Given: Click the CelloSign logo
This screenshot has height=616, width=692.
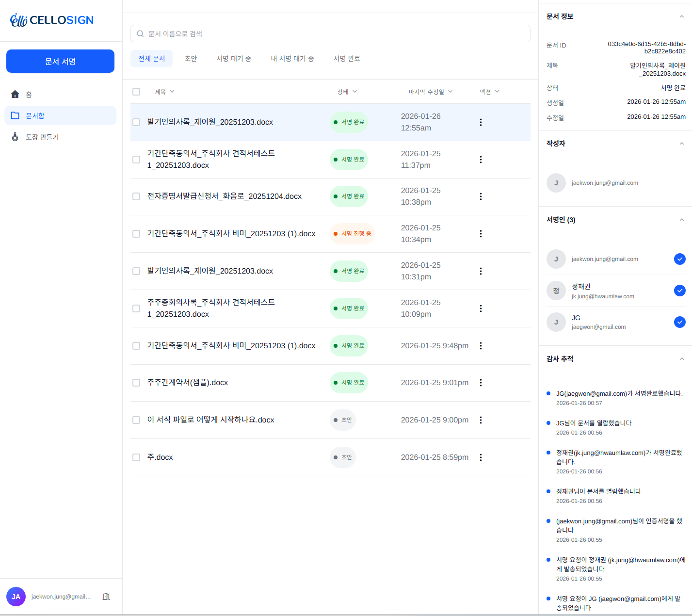Looking at the screenshot, I should tap(52, 20).
